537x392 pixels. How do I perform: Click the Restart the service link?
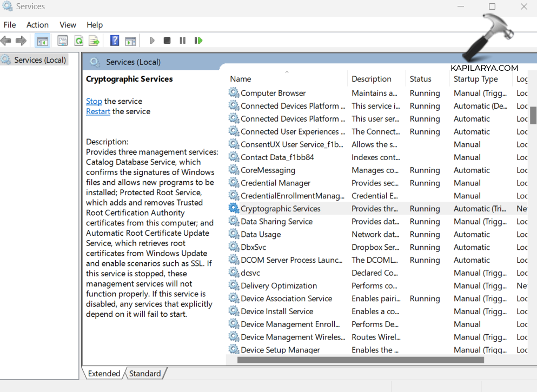(98, 111)
